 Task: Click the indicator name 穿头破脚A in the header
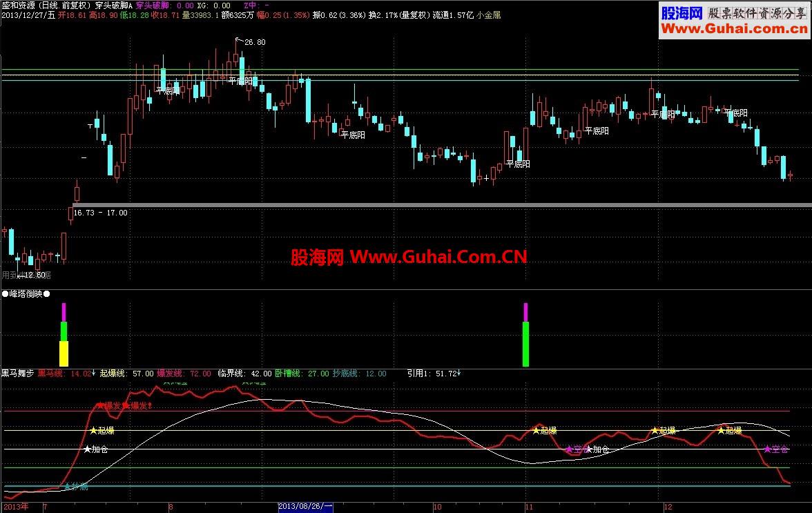coord(114,5)
